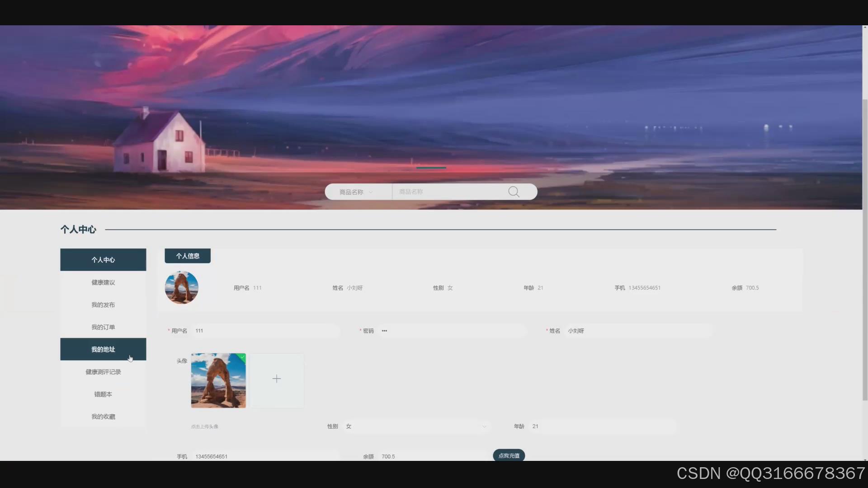Screen dimensions: 868x488
Task: Open 我的订单 sidebar entry
Action: pos(103,327)
